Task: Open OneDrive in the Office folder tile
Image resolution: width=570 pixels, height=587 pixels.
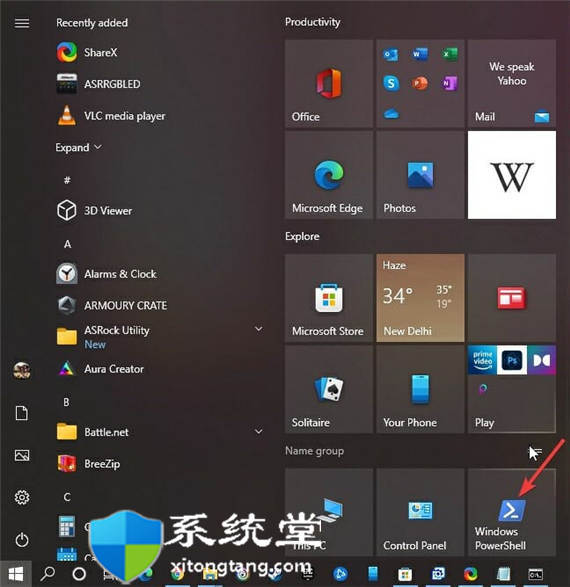Action: point(391,113)
